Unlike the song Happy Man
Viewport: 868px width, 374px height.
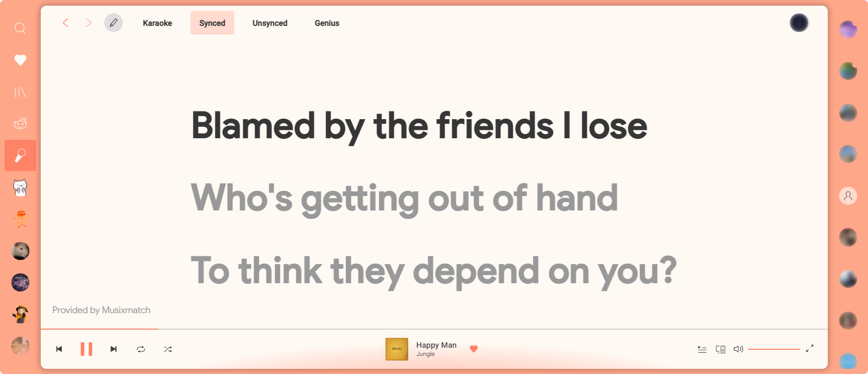click(x=474, y=349)
